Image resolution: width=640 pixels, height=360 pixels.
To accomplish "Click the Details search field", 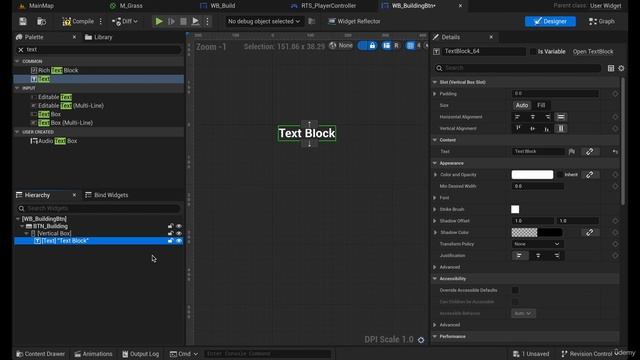I will coord(518,68).
